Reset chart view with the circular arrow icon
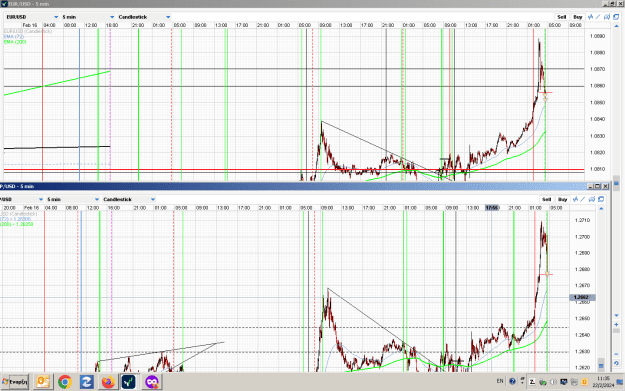The image size is (625, 391). 616,363
